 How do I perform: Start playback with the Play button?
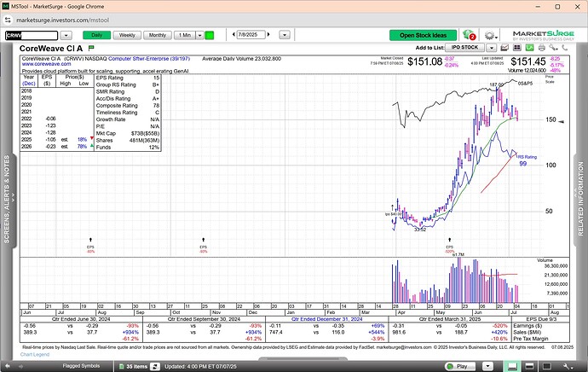(458, 366)
